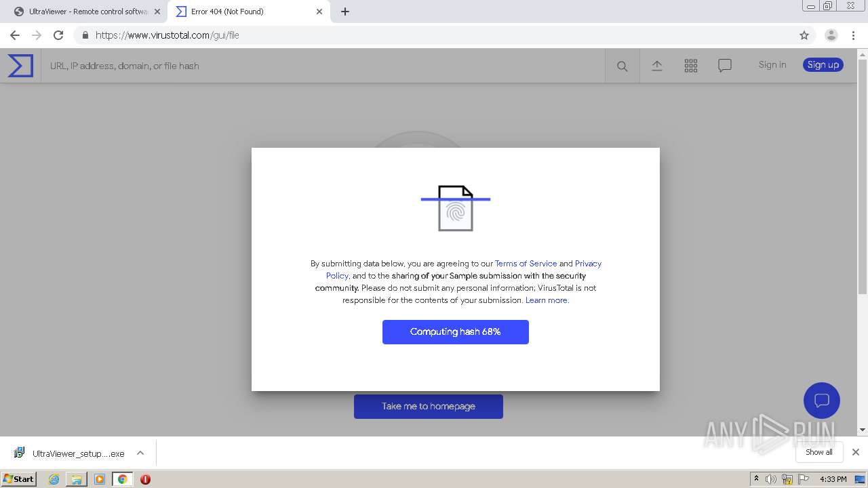Screen dimensions: 868x488
Task: Click Take me to homepage button
Action: tap(429, 407)
